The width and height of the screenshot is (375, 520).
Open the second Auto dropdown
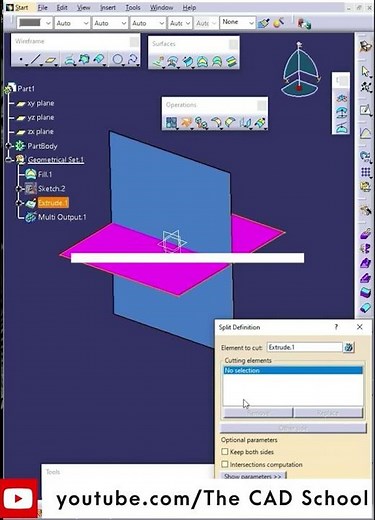coord(110,23)
